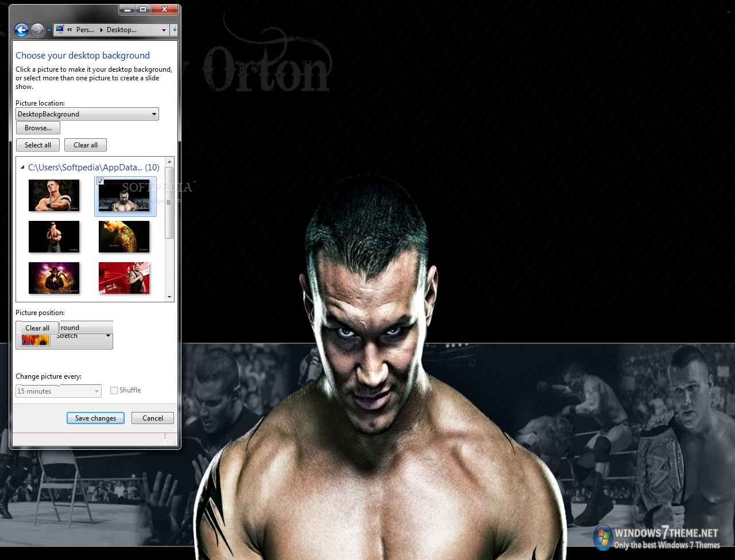This screenshot has height=560, width=735.
Task: Expand the arrow between Pers... and Desktop...
Action: [x=102, y=30]
